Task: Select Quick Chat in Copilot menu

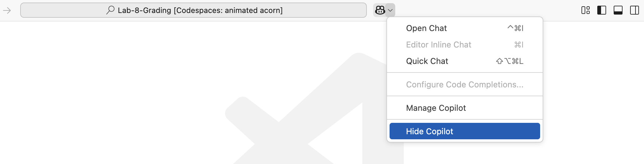Action: coord(465,61)
